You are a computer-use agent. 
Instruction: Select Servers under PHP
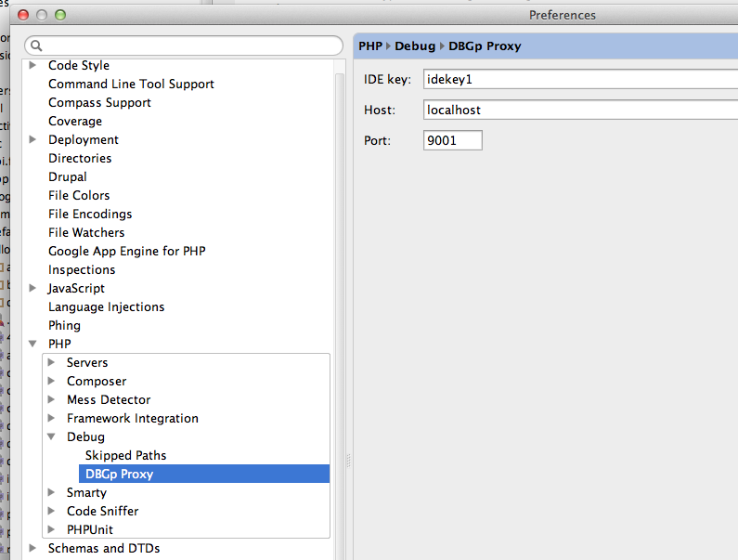coord(87,363)
